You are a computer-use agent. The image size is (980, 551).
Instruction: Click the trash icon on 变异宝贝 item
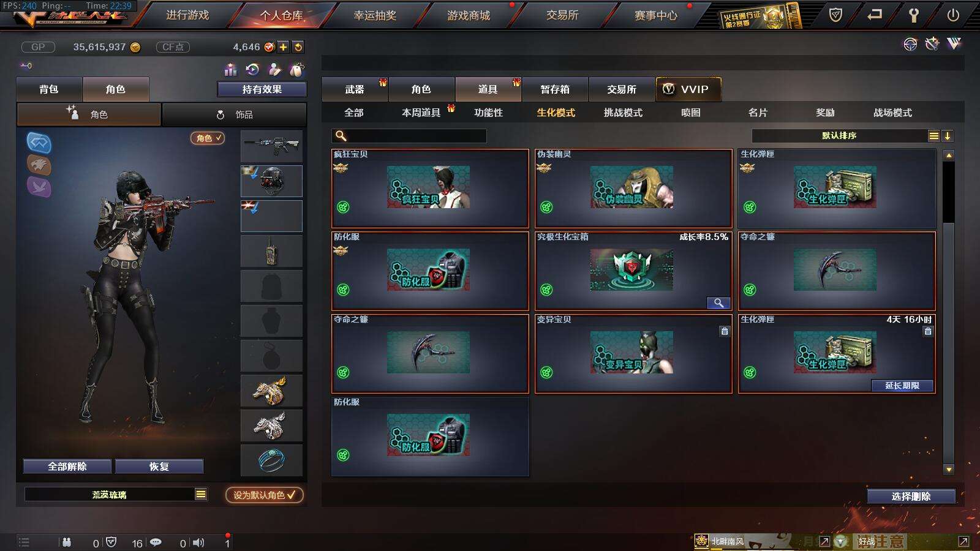(x=725, y=331)
